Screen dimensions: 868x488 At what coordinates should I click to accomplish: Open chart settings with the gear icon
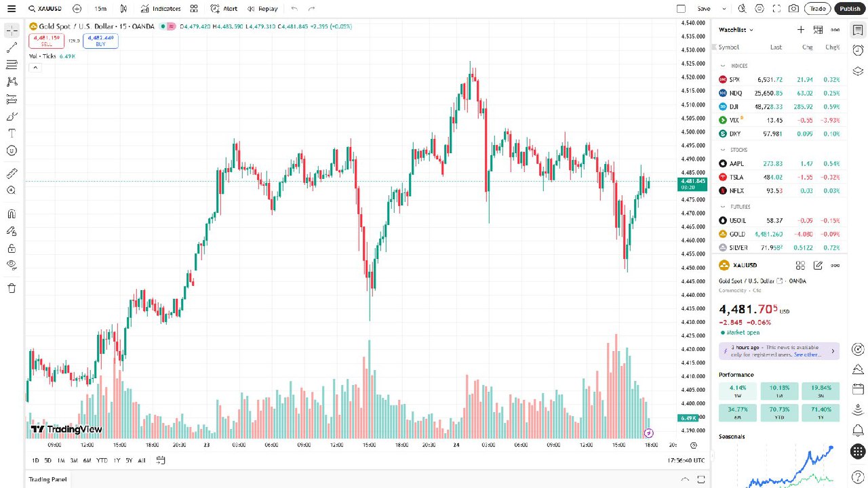click(759, 8)
